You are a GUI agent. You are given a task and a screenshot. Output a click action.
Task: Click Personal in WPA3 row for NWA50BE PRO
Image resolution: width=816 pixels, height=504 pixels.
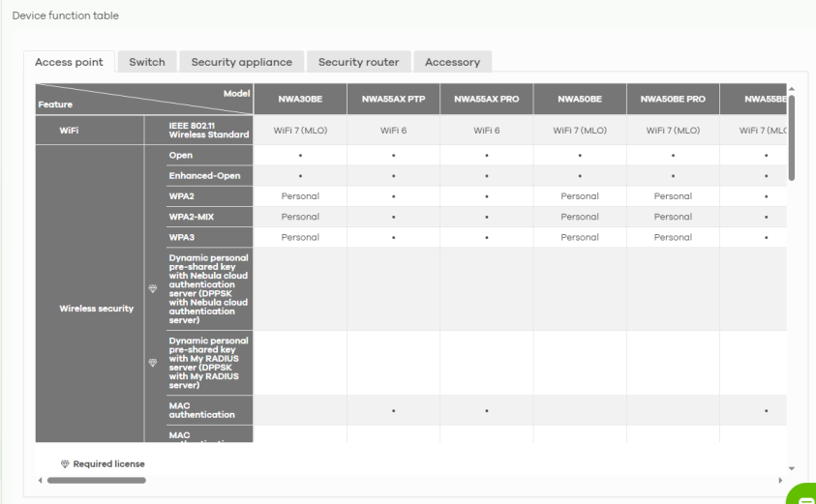pos(673,237)
